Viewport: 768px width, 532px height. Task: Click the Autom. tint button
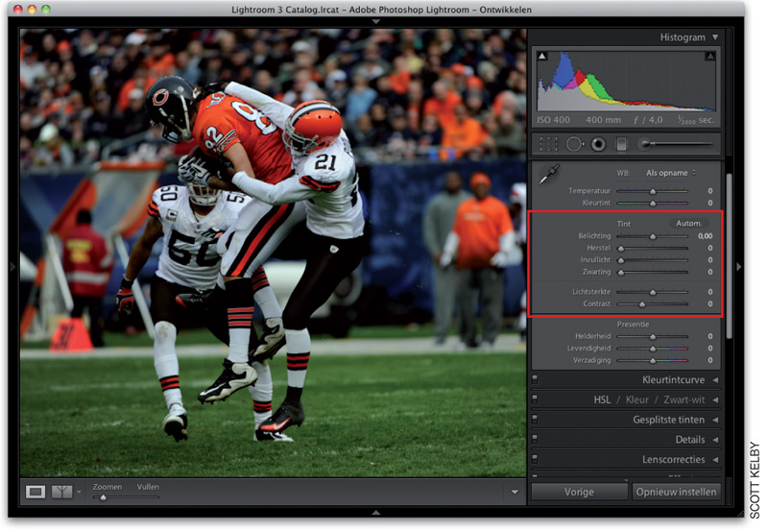[x=688, y=224]
